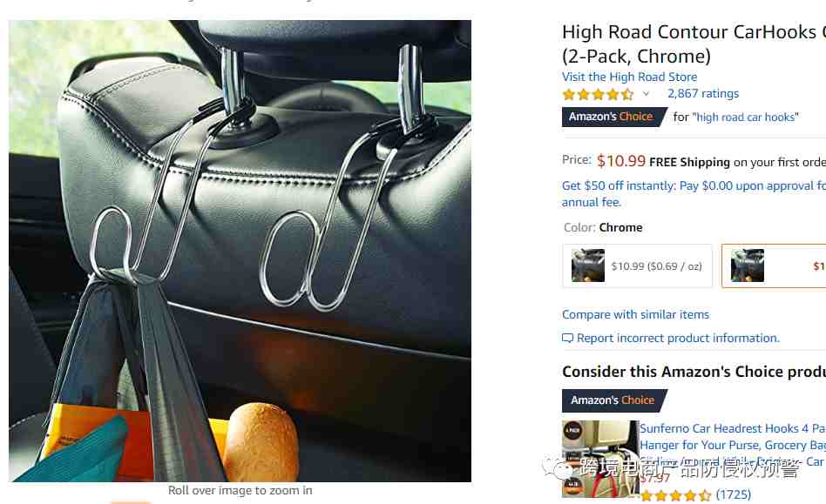Click the lower Amazon's Choice badge
The width and height of the screenshot is (826, 504).
pos(614,400)
